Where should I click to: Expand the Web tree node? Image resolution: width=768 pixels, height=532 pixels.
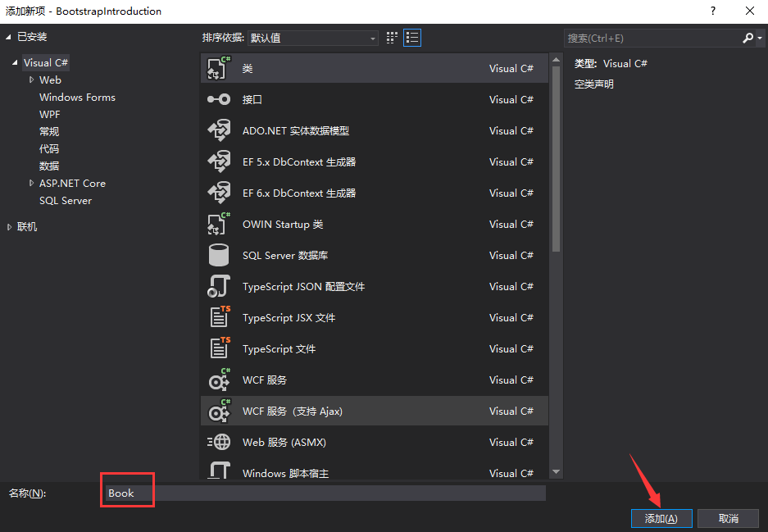(x=31, y=80)
